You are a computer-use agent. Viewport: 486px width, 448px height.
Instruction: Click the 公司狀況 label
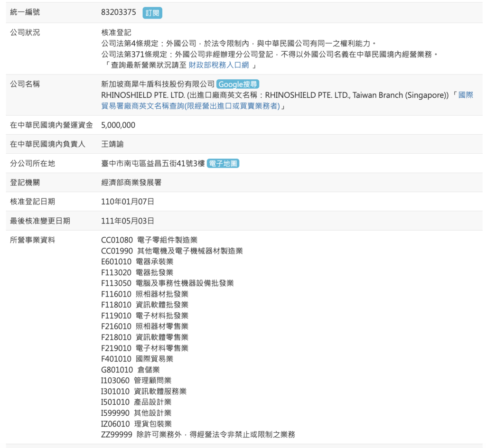tap(25, 33)
